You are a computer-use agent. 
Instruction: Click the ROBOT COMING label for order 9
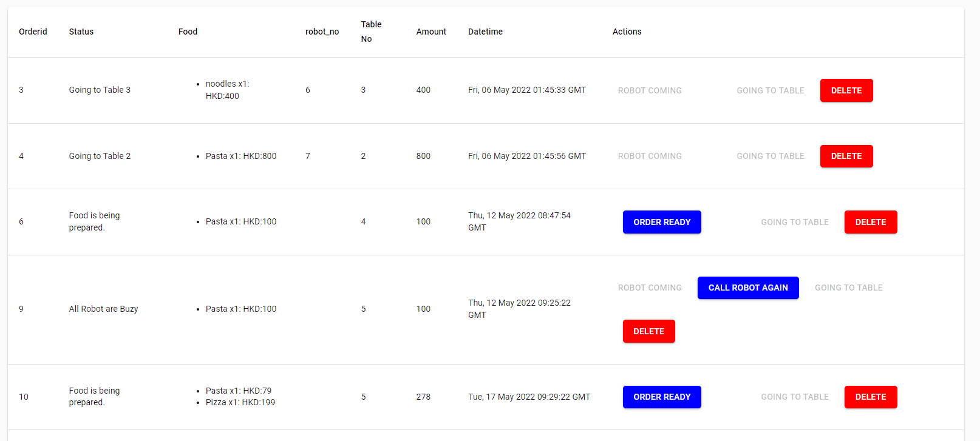(650, 287)
